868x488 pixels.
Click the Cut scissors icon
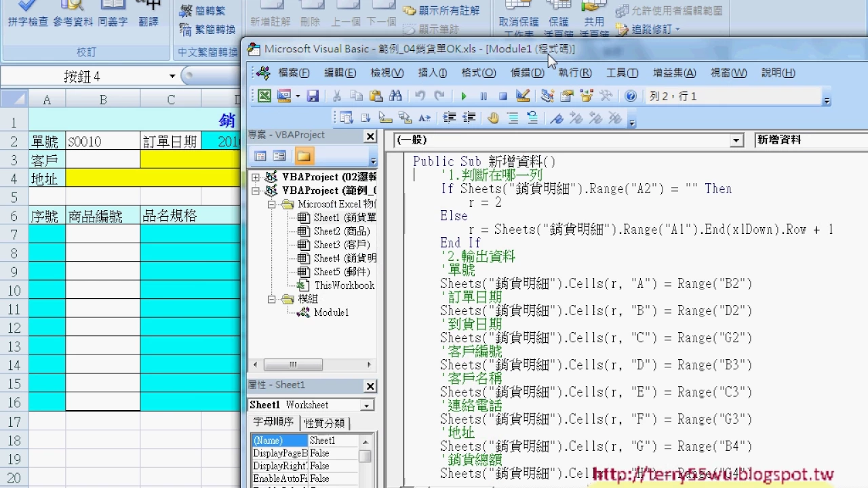(x=337, y=96)
